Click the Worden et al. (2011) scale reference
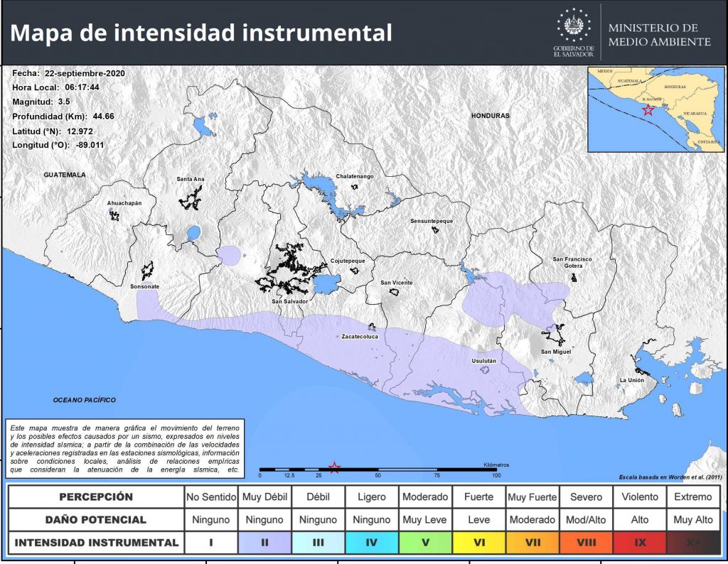The width and height of the screenshot is (728, 564). click(x=663, y=477)
